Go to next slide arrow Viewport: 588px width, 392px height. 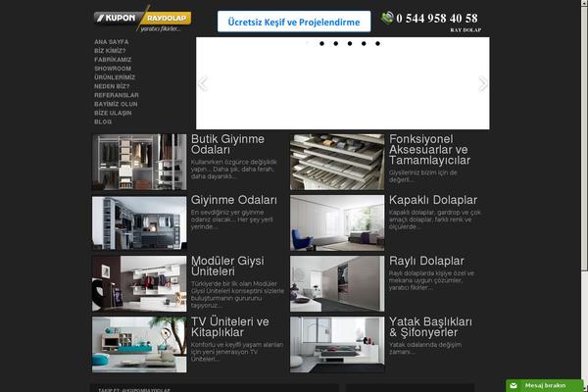(x=482, y=83)
